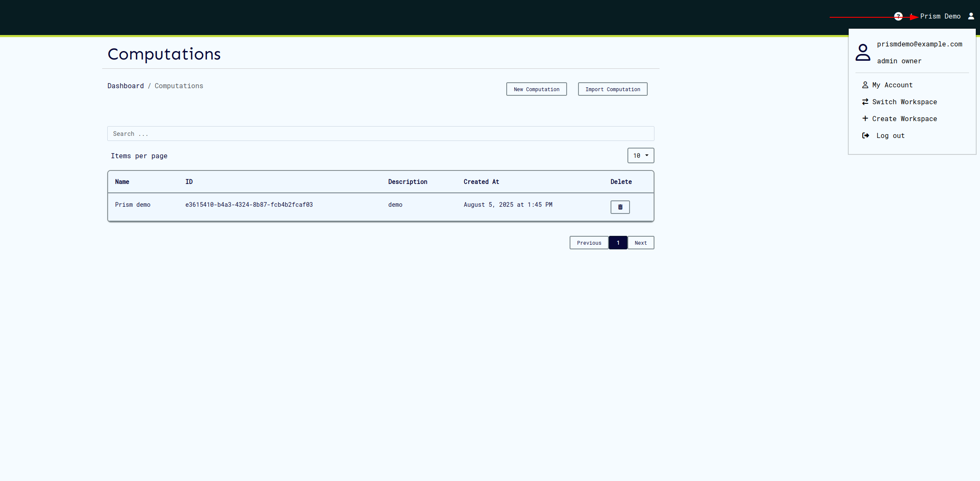Click the ID column header
The height and width of the screenshot is (481, 980).
point(189,182)
